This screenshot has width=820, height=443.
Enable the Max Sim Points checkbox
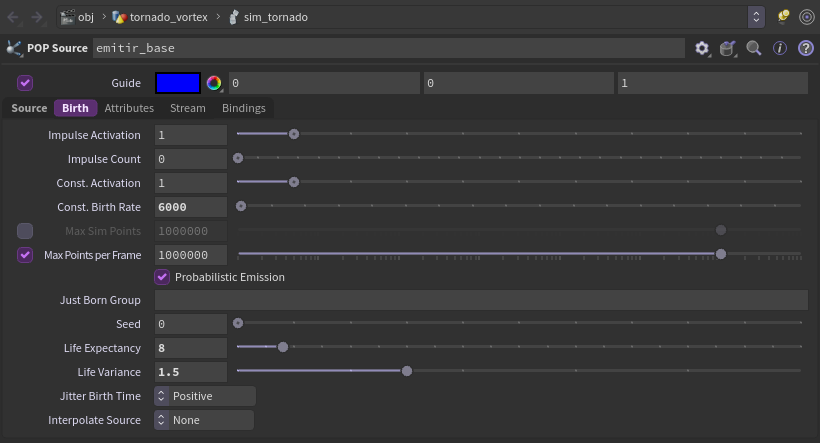(x=25, y=231)
